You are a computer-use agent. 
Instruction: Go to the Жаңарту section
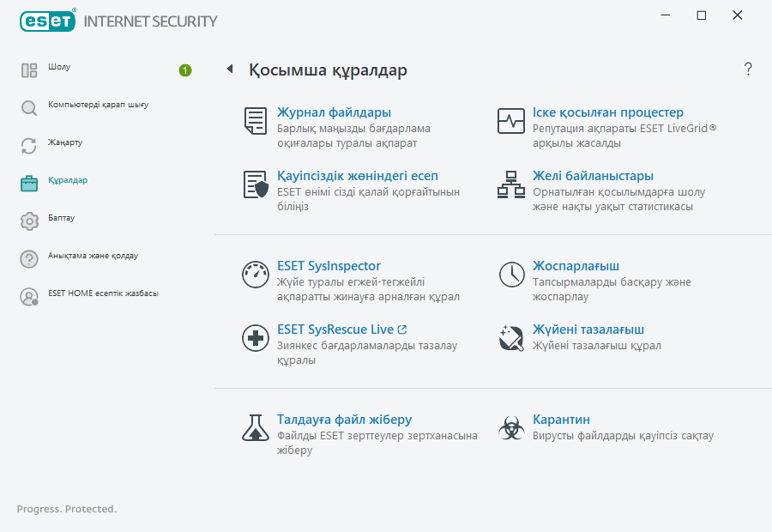[x=65, y=142]
